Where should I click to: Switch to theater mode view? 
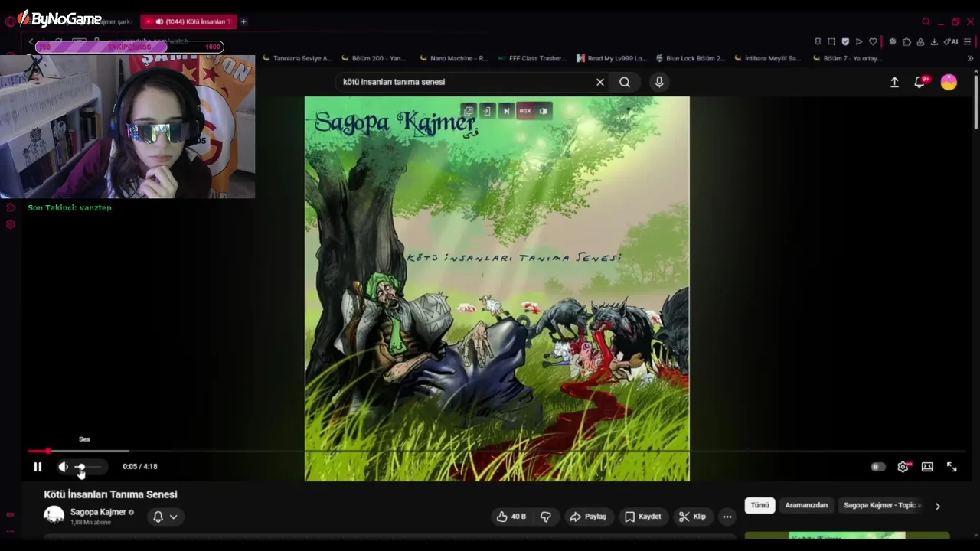[927, 467]
